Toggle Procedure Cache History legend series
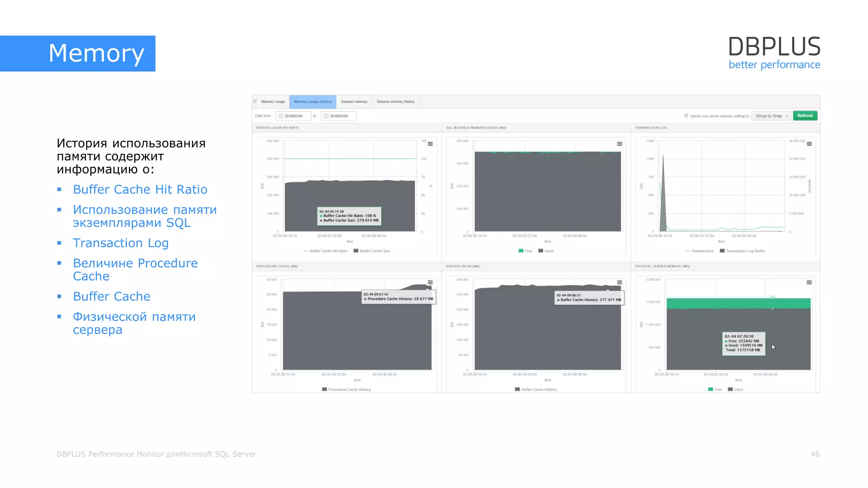Image resolution: width=868 pixels, height=488 pixels. pyautogui.click(x=346, y=389)
